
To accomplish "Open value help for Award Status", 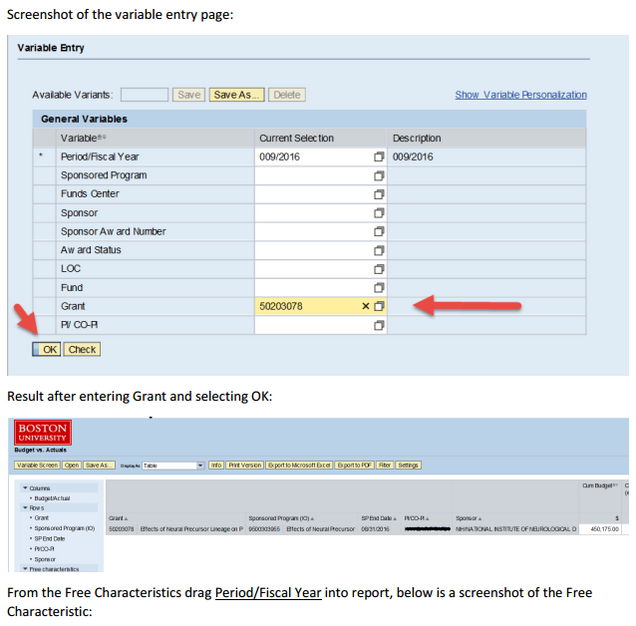I will (x=379, y=250).
